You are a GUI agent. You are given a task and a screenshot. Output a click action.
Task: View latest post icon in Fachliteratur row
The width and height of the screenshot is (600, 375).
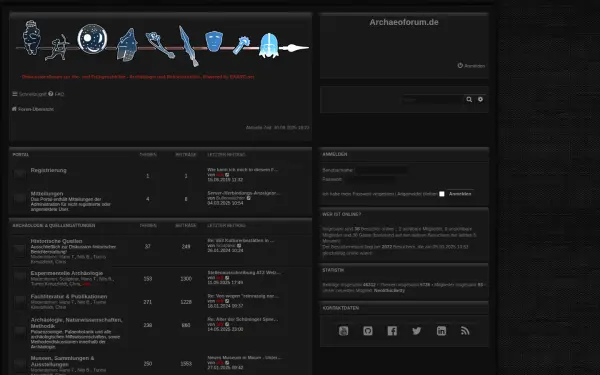[227, 301]
